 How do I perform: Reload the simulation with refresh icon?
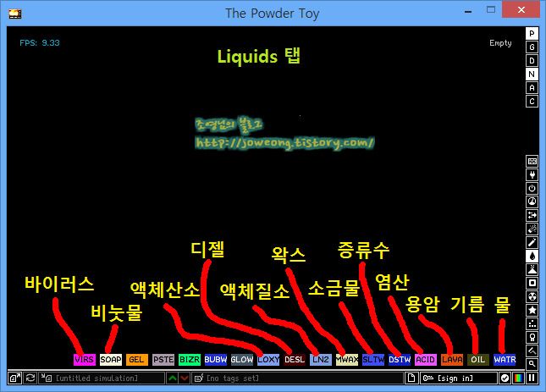point(30,378)
